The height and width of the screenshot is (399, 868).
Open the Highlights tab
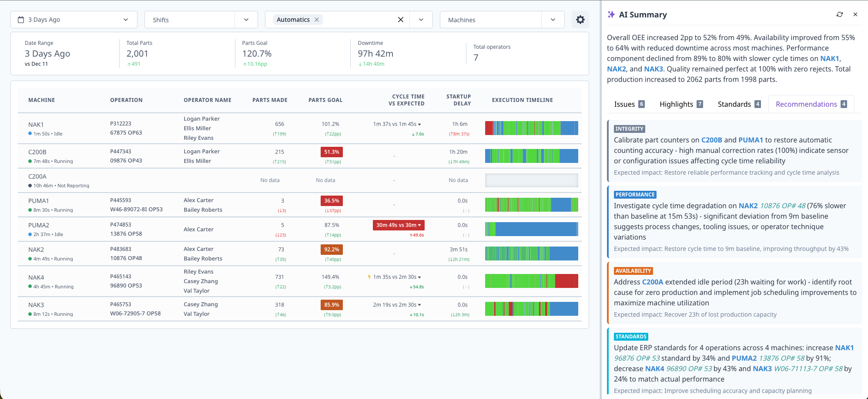click(x=677, y=104)
